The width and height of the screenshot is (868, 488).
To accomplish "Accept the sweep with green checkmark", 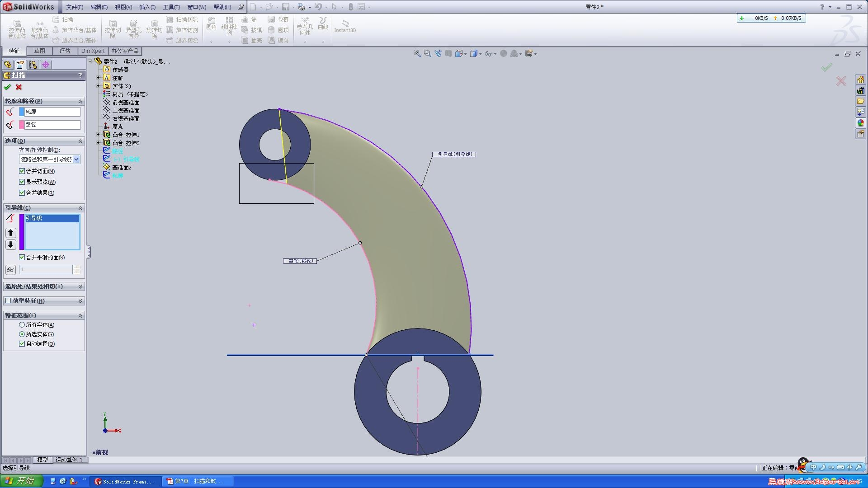I will (x=7, y=87).
